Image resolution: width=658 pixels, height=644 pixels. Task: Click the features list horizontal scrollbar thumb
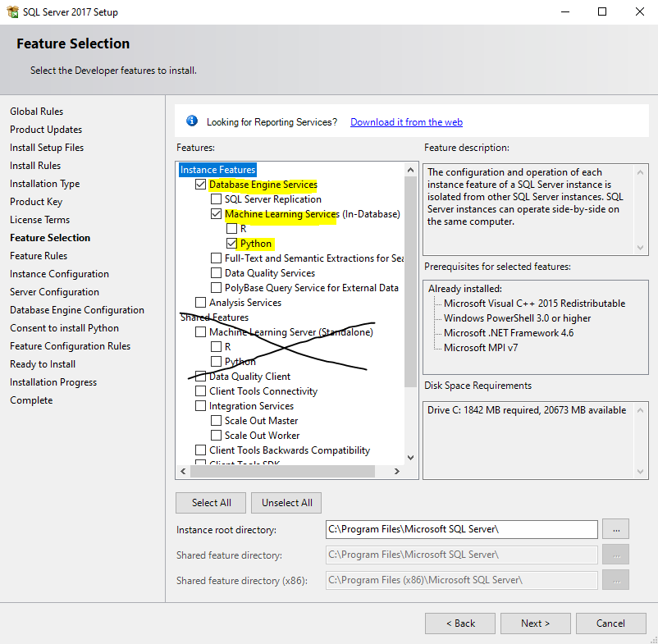[282, 471]
